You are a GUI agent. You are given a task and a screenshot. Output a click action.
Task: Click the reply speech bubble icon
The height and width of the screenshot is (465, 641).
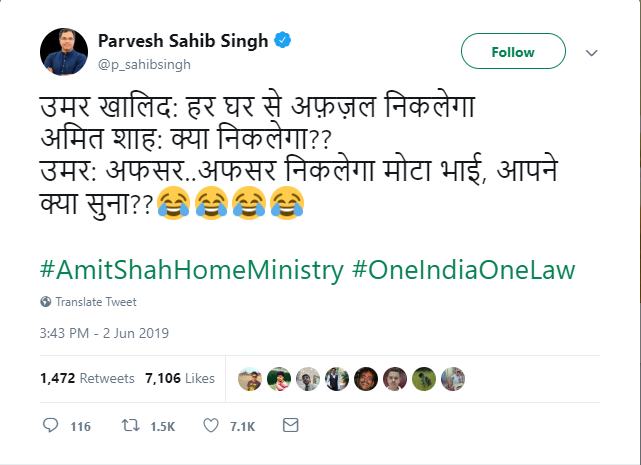[x=51, y=426]
